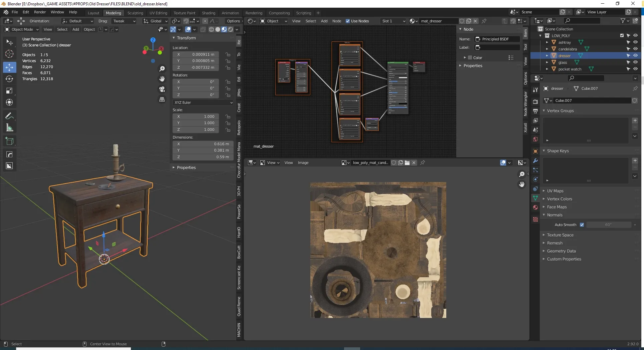This screenshot has height=350, width=644.
Task: Click Options button in viewport header
Action: (233, 21)
